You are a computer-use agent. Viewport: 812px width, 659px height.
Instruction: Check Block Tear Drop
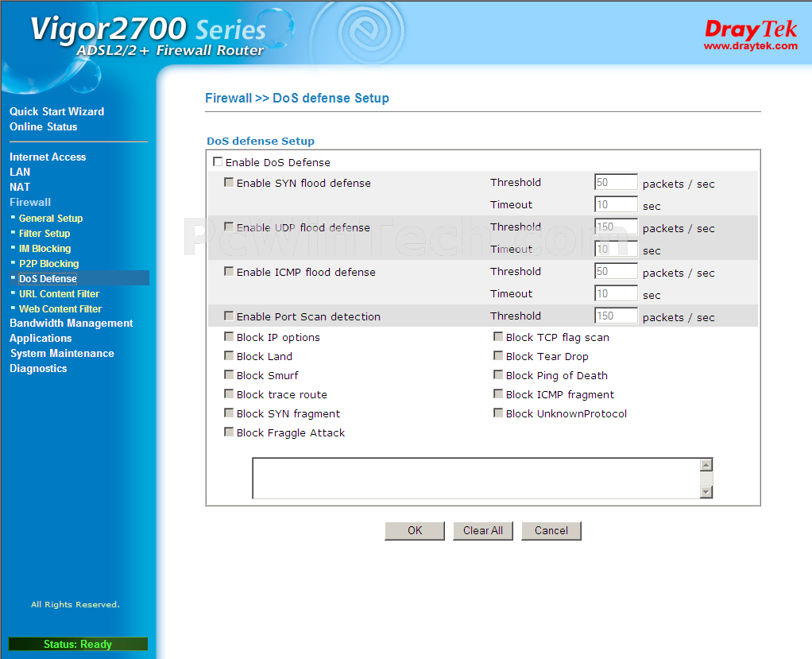[x=497, y=356]
